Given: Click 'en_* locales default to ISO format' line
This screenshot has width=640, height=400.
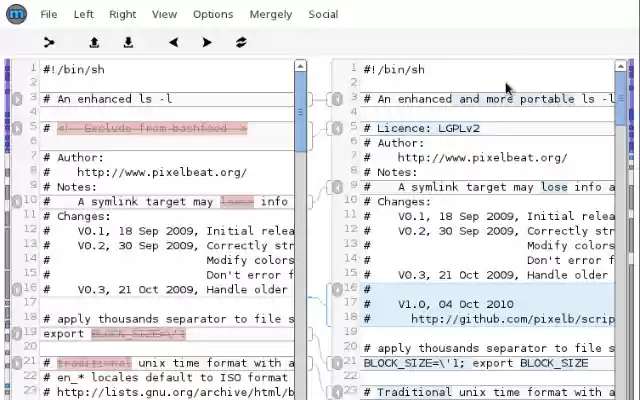Looking at the screenshot, I should click(165, 378).
